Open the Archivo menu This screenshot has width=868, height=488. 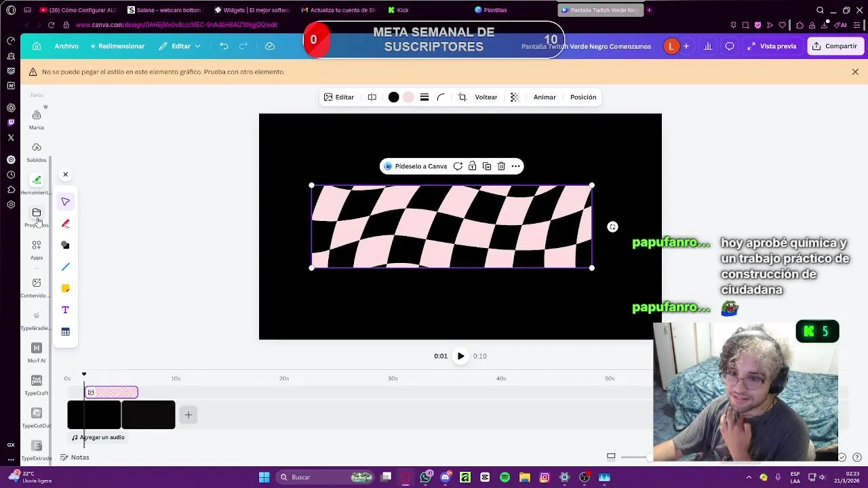[66, 46]
